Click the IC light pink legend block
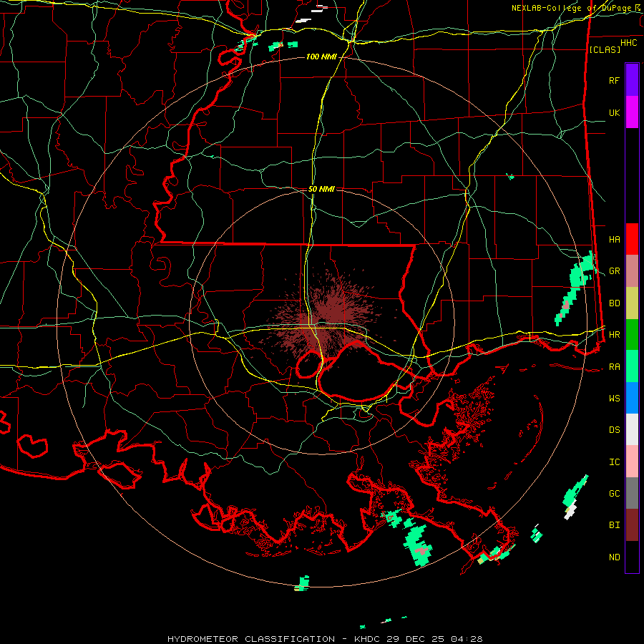The width and height of the screenshot is (644, 644). pos(632,462)
